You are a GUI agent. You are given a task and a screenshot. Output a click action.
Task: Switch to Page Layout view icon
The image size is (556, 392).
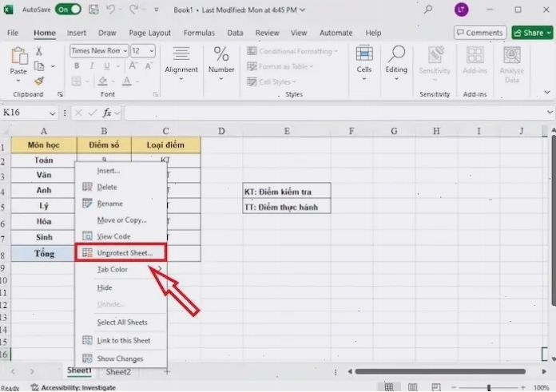coord(413,387)
